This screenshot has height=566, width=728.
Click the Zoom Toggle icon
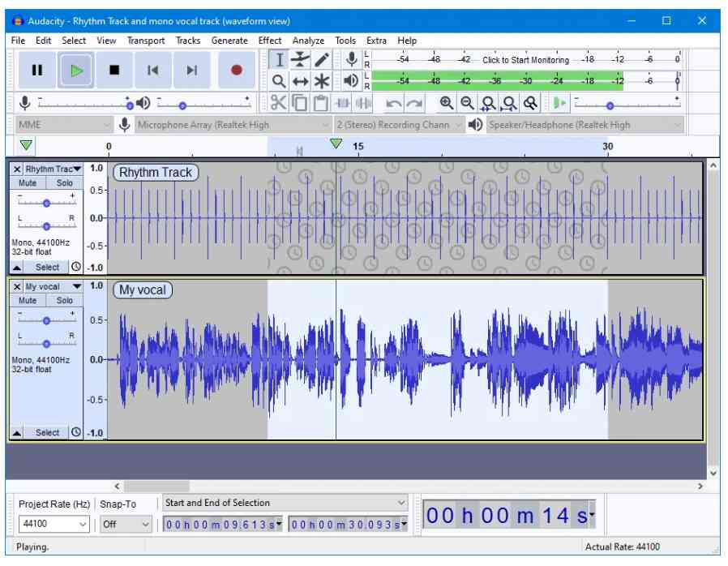click(x=530, y=103)
